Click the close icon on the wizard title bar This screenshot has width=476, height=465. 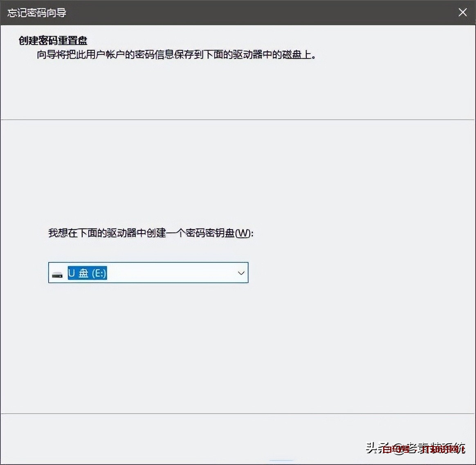pos(463,12)
